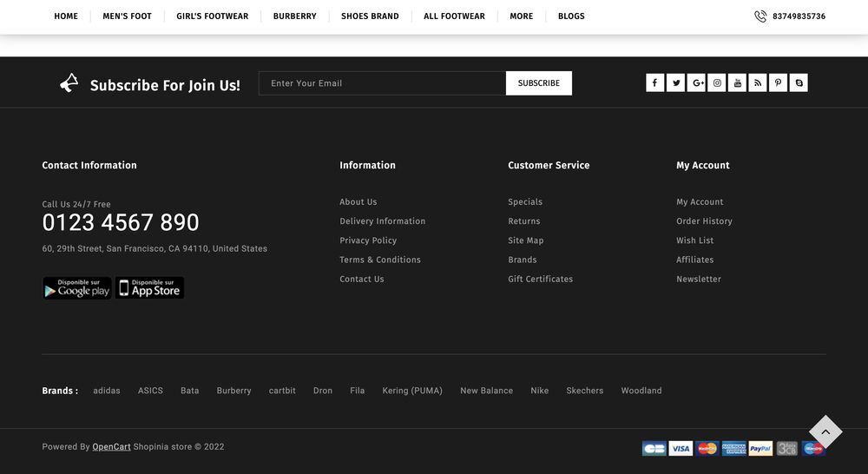Open the Order History link

tap(704, 221)
